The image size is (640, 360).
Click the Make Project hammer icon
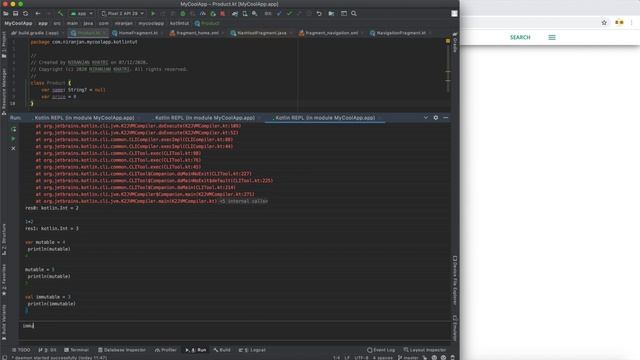tap(60, 13)
